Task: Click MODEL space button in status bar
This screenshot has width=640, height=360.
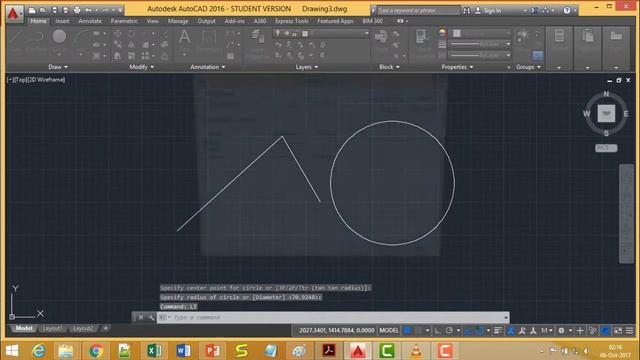Action: (389, 330)
